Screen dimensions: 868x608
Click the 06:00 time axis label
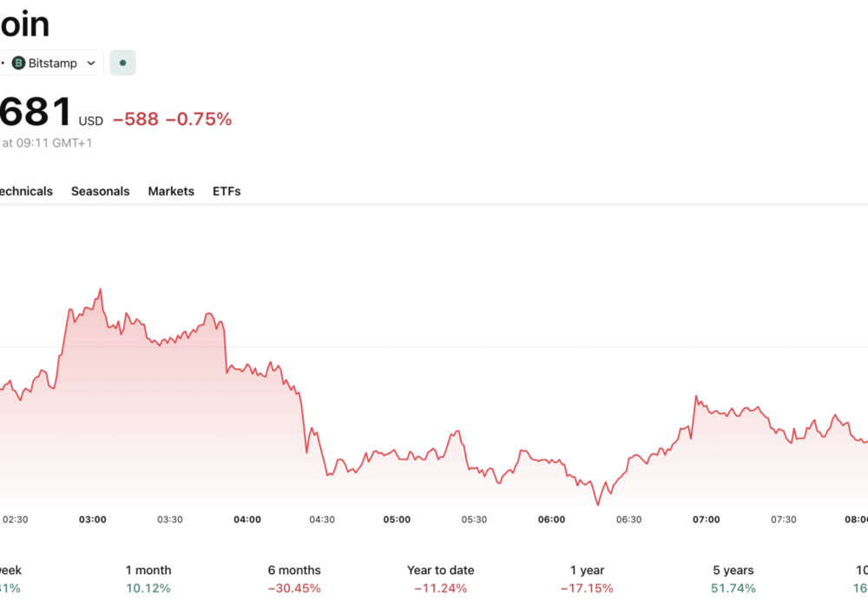coord(551,519)
